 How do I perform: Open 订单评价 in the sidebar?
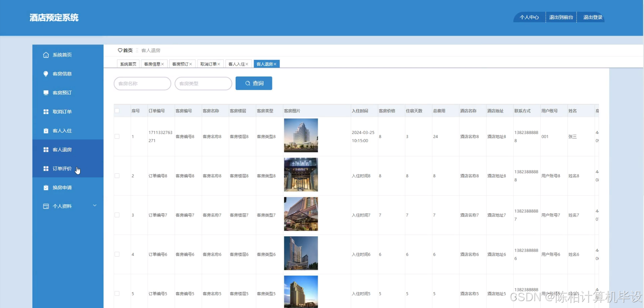[68, 168]
